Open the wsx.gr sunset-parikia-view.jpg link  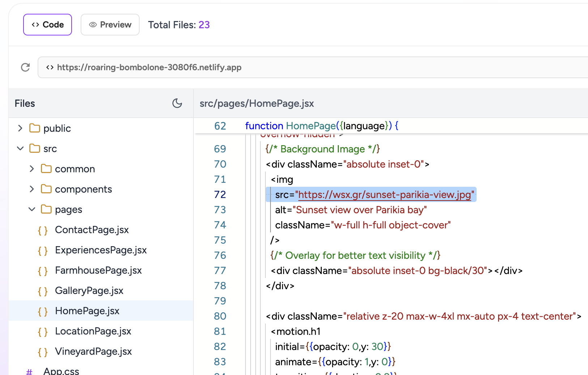[385, 195]
